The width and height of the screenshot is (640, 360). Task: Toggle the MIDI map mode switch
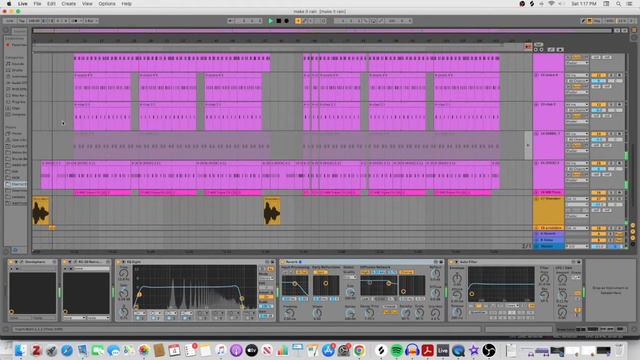coord(609,21)
